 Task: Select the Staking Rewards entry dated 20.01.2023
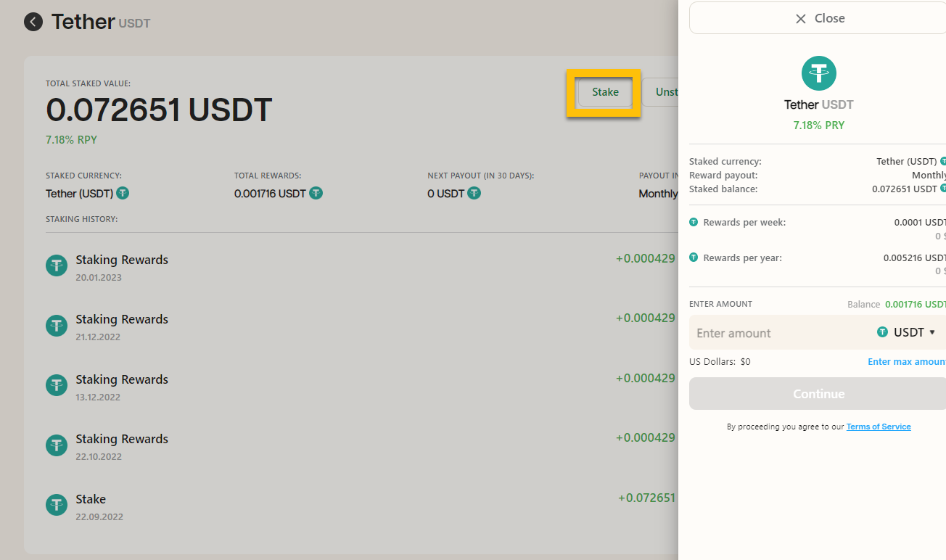[x=361, y=268]
